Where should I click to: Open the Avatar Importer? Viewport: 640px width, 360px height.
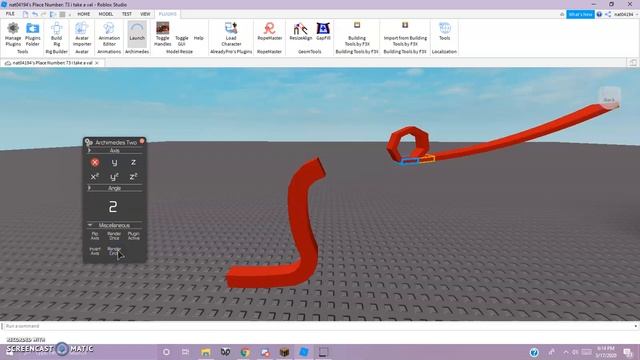point(82,34)
